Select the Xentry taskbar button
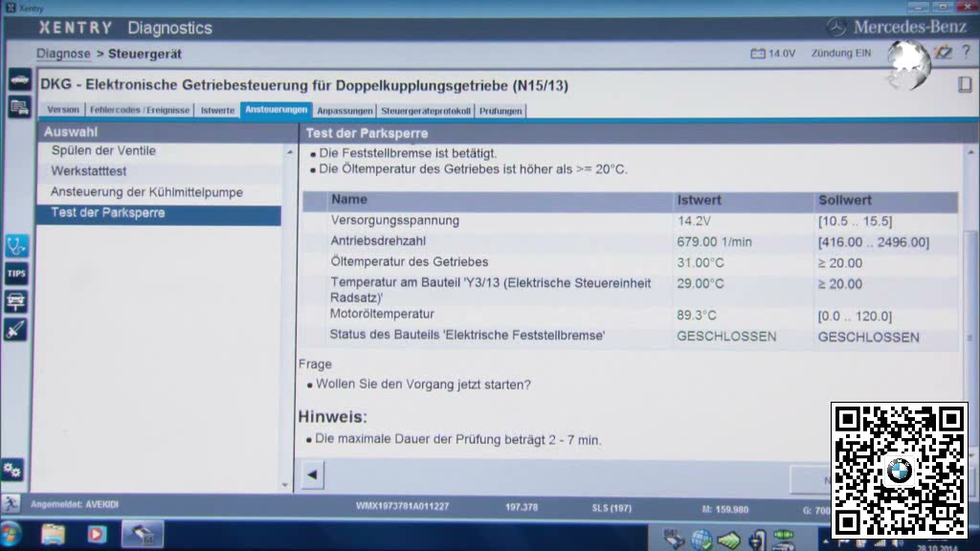Screen dimensions: 980x551 [142, 535]
